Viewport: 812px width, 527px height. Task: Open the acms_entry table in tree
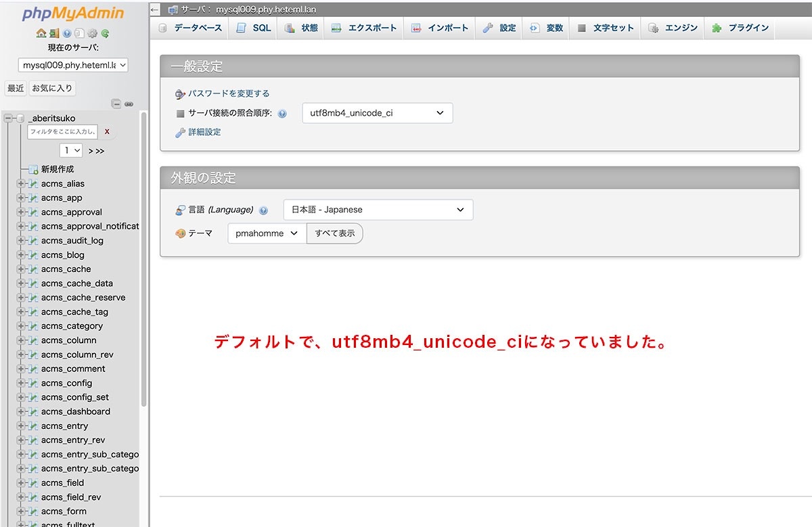[64, 426]
